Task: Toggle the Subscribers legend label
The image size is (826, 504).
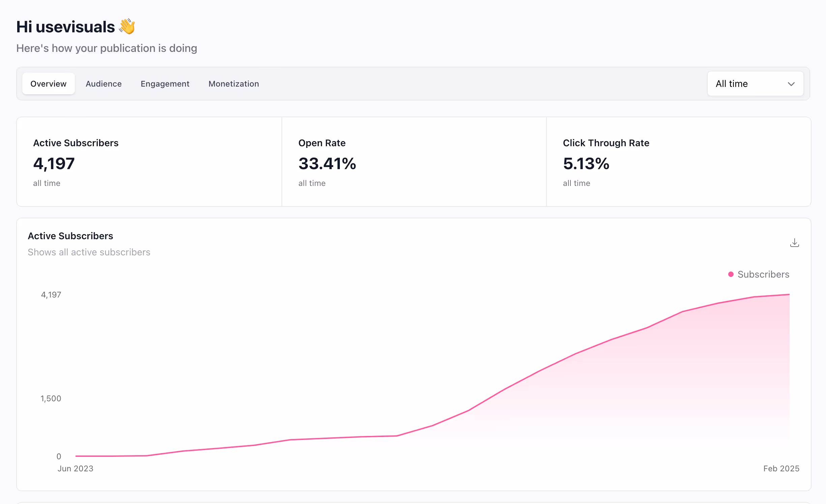Action: tap(763, 274)
